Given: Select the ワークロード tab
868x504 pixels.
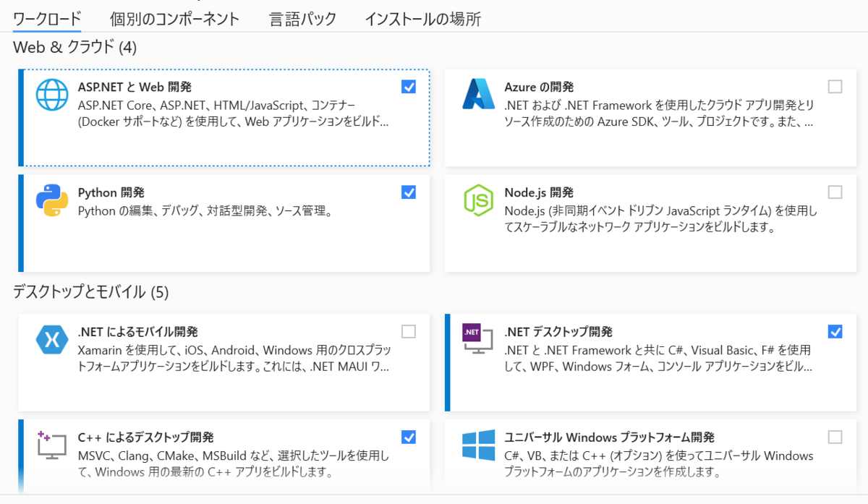Looking at the screenshot, I should pyautogui.click(x=47, y=19).
